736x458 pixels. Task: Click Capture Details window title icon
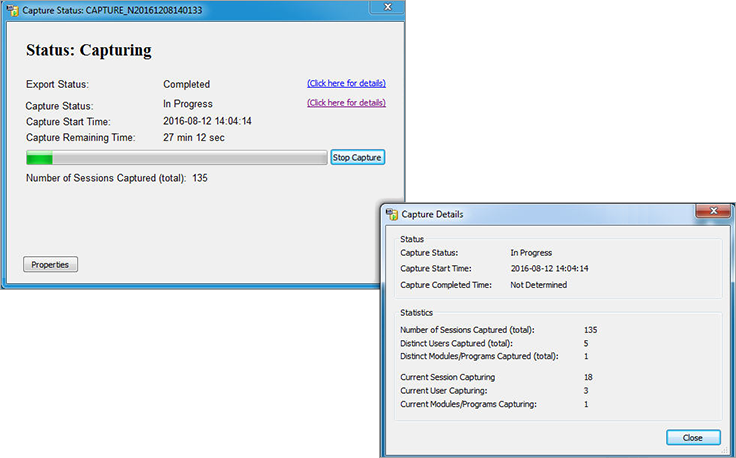(391, 214)
